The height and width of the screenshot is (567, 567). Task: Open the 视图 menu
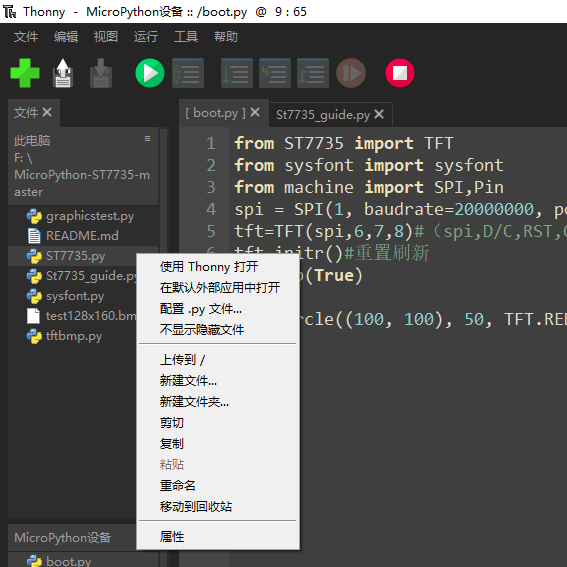click(106, 37)
